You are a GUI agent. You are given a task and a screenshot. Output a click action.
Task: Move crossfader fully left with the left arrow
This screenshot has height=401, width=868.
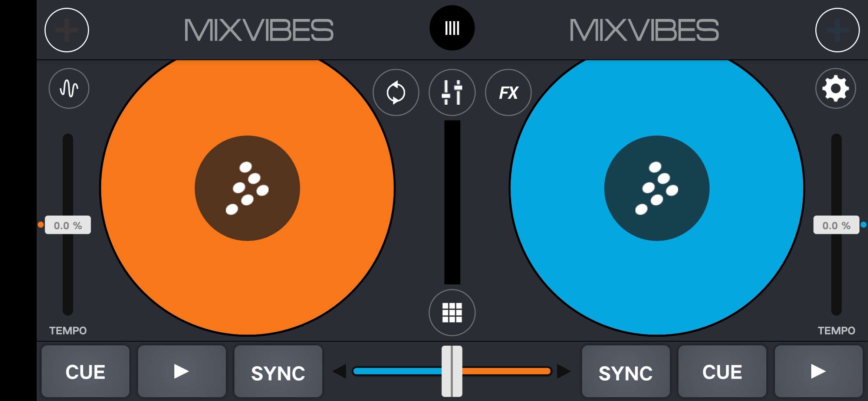click(339, 371)
